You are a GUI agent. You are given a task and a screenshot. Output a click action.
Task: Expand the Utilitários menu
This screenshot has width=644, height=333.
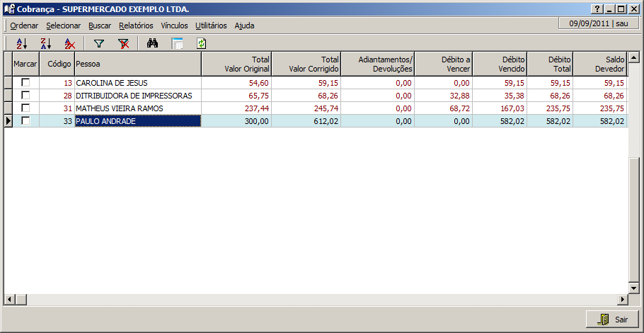211,26
